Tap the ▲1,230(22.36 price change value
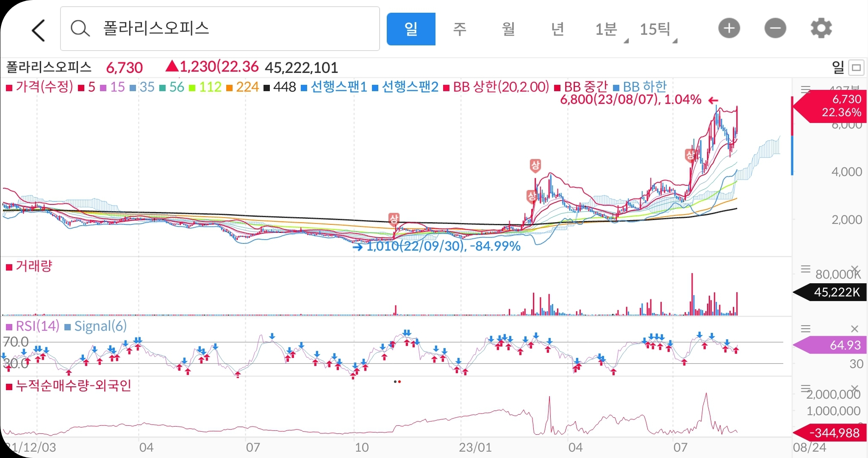The image size is (868, 458). [x=212, y=67]
